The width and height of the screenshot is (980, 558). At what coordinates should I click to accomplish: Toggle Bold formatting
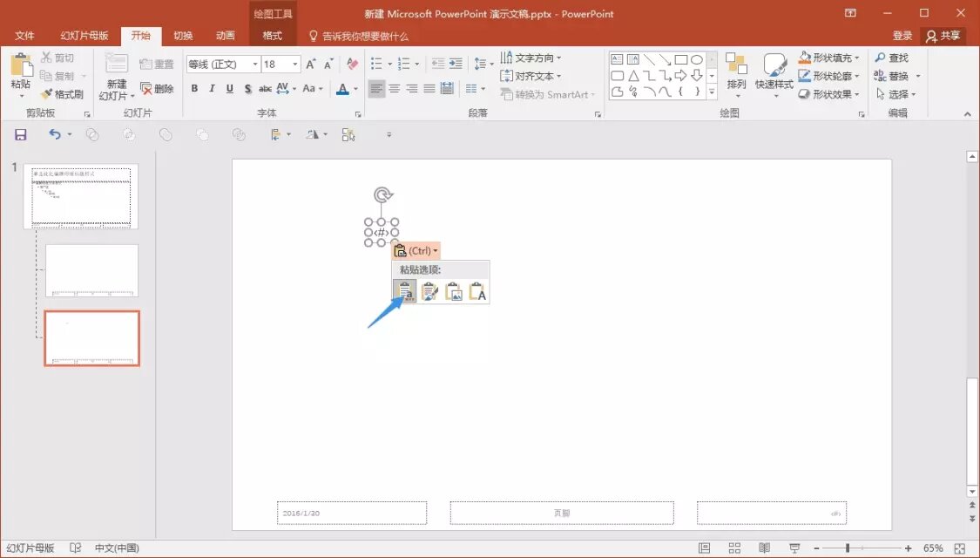194,89
